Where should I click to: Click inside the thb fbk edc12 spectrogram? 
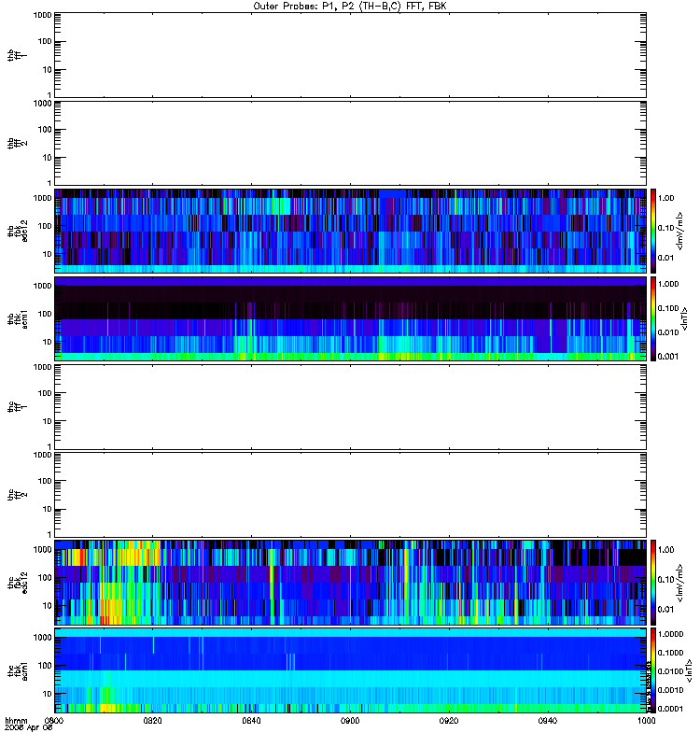click(350, 231)
